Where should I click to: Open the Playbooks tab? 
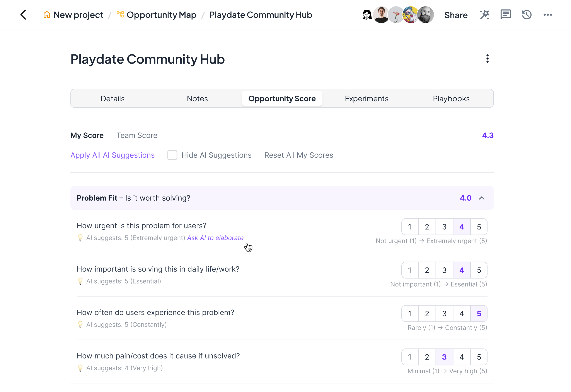(x=451, y=98)
